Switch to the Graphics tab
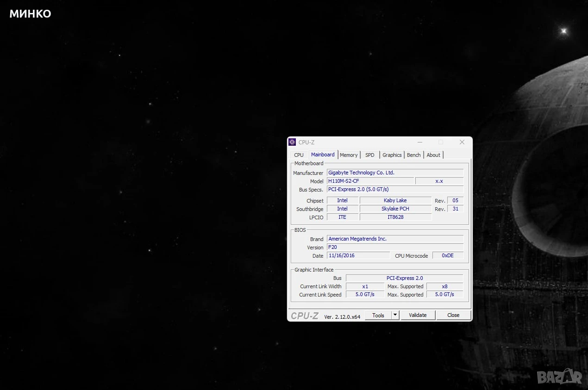 [392, 155]
